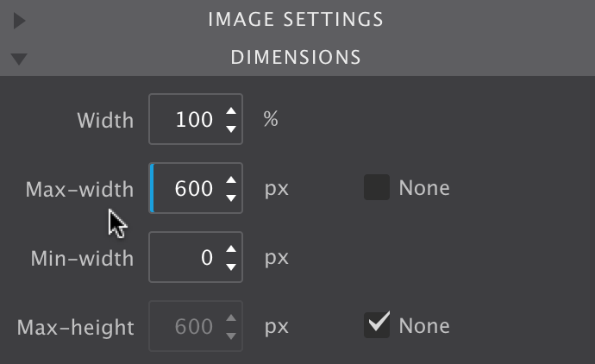Click the Image Settings panel header
Image resolution: width=595 pixels, height=364 pixels.
[x=296, y=19]
